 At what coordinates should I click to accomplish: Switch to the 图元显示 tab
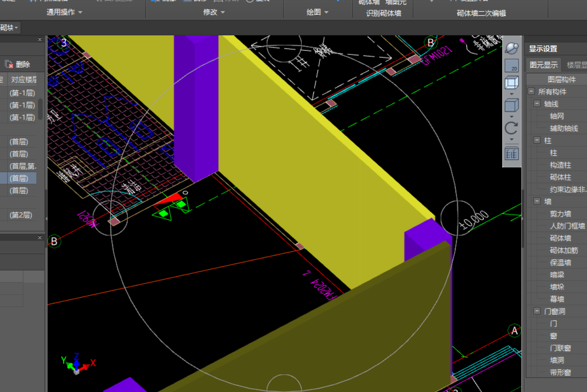[x=544, y=65]
